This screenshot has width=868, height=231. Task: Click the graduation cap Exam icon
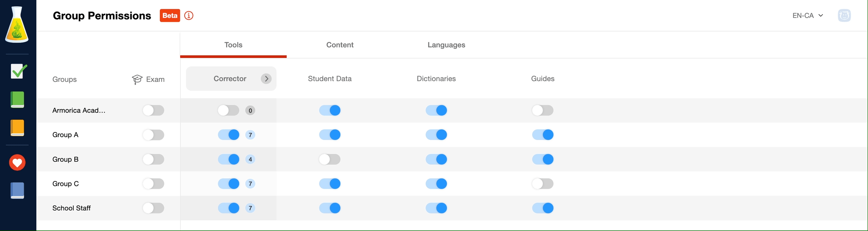(137, 79)
